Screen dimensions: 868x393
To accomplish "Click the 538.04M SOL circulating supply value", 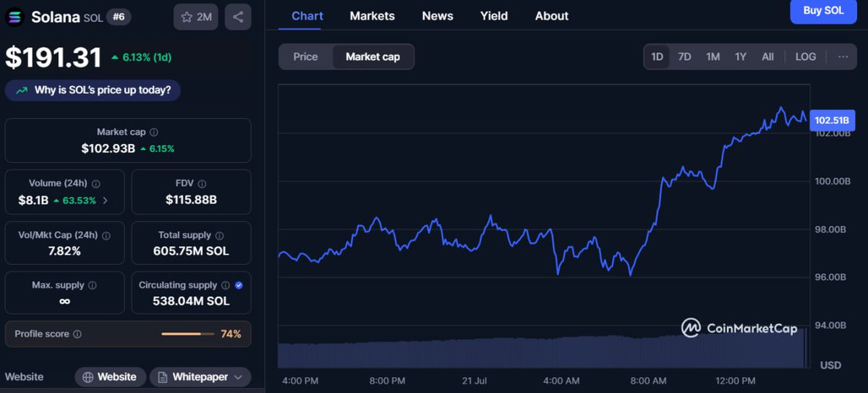I will pos(191,301).
